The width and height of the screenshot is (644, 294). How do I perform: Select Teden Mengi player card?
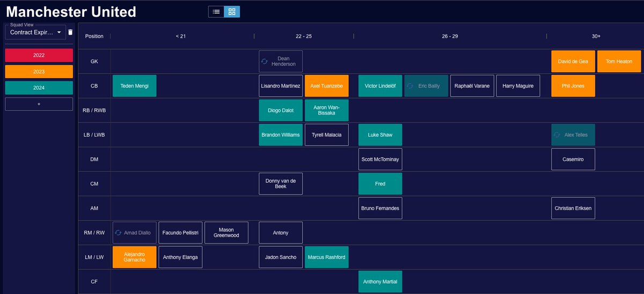134,86
